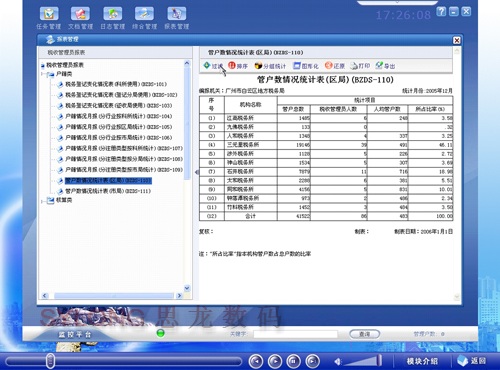Click the 机构名称 column header
Viewport: 500px width, 370px height.
tap(251, 105)
